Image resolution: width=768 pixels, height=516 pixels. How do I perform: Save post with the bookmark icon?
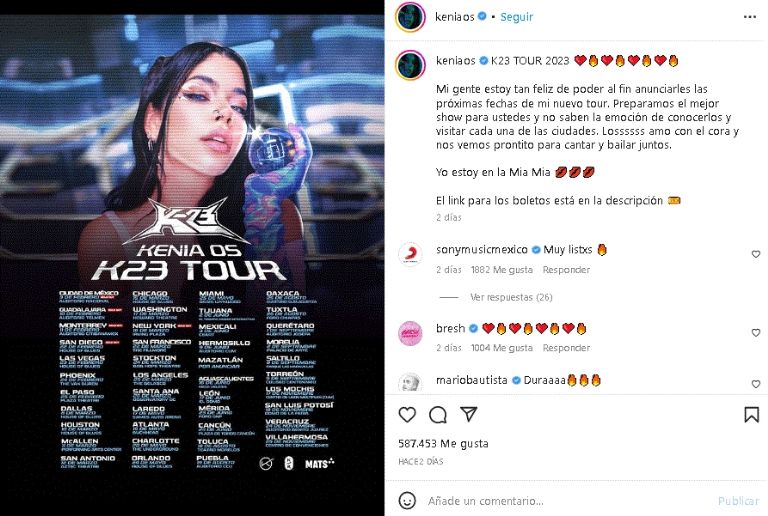point(751,415)
